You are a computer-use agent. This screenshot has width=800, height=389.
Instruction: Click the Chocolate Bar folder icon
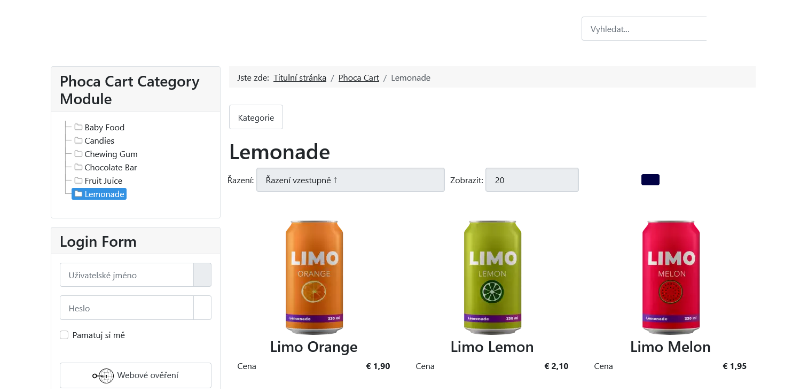click(x=78, y=166)
